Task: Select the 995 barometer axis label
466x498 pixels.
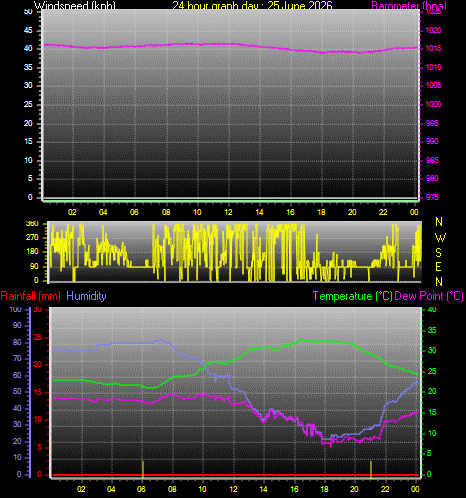Action: coord(432,123)
